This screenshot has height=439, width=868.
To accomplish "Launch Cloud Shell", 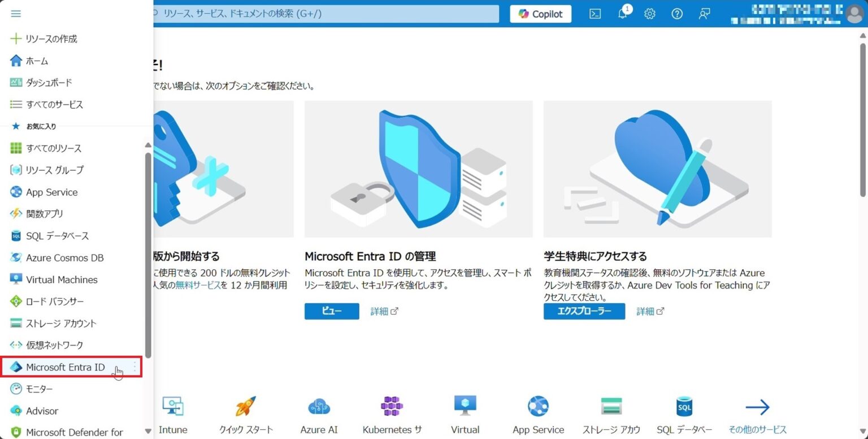I will (594, 14).
